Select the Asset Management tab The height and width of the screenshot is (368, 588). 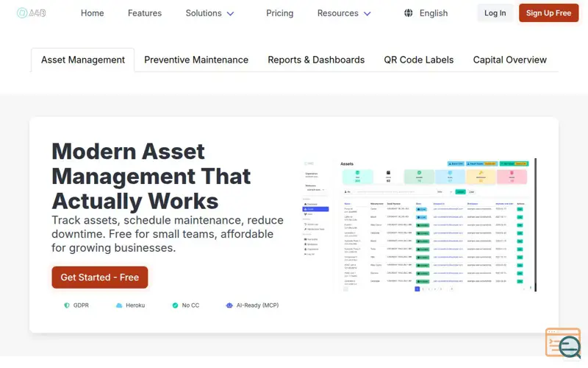pos(83,60)
